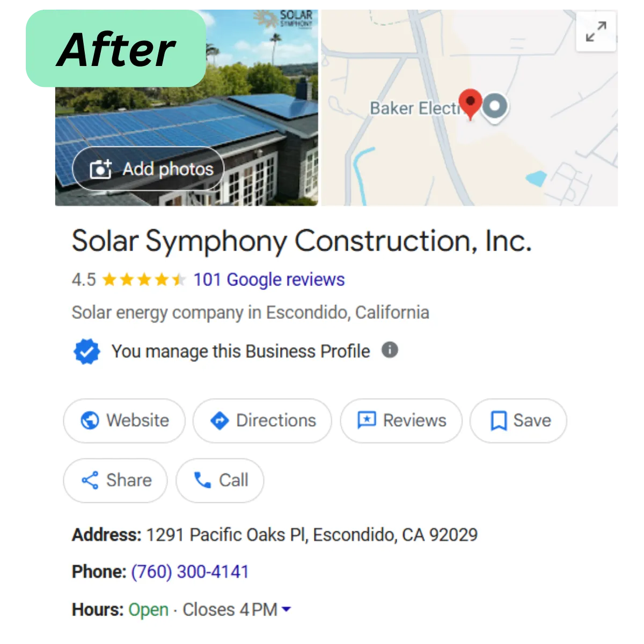Click the globe icon in Website button

pos(90,420)
